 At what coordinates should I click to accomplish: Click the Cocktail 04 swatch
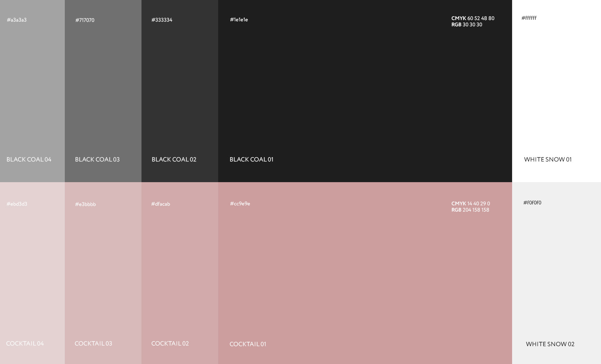point(32,273)
